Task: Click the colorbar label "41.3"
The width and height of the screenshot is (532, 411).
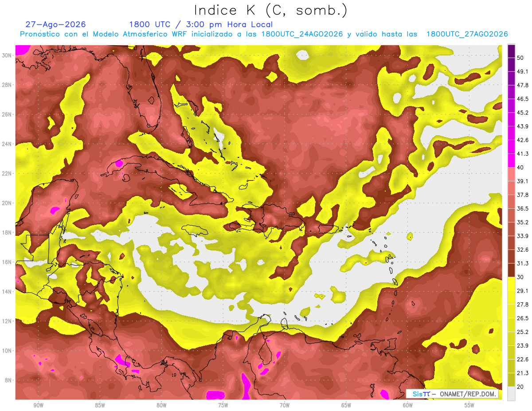Action: click(x=523, y=154)
